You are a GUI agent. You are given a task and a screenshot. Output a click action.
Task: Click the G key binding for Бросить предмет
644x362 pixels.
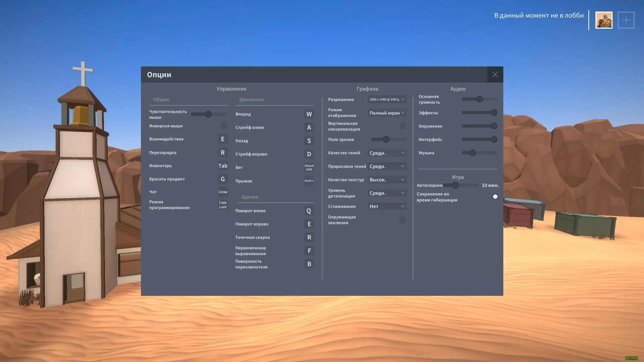[x=223, y=179]
